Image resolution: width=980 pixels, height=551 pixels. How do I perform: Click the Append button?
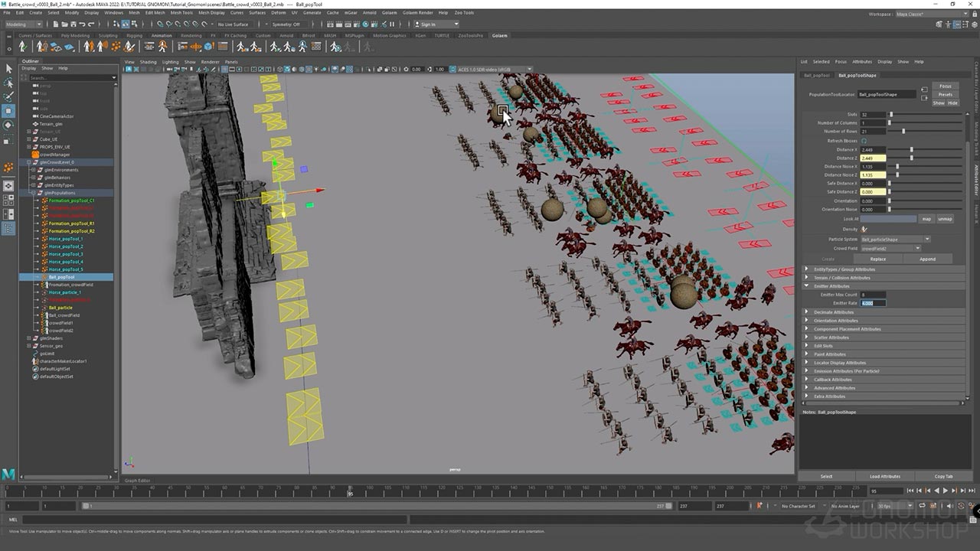click(927, 259)
